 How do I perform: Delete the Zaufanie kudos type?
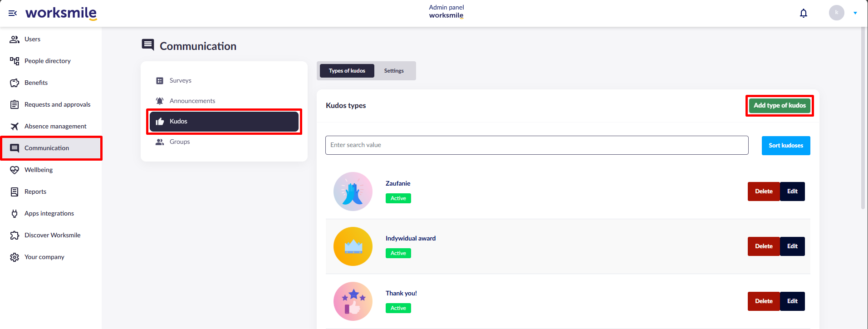(x=764, y=192)
